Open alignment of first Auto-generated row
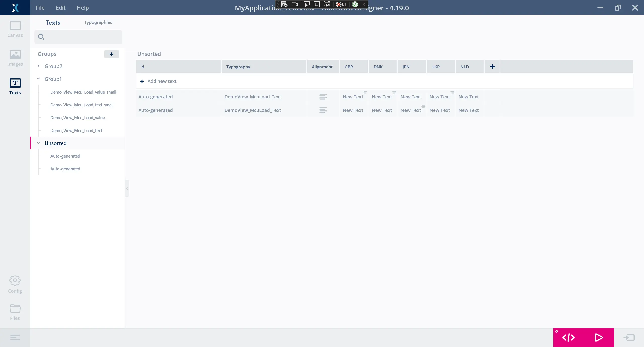644x347 pixels. click(x=323, y=97)
